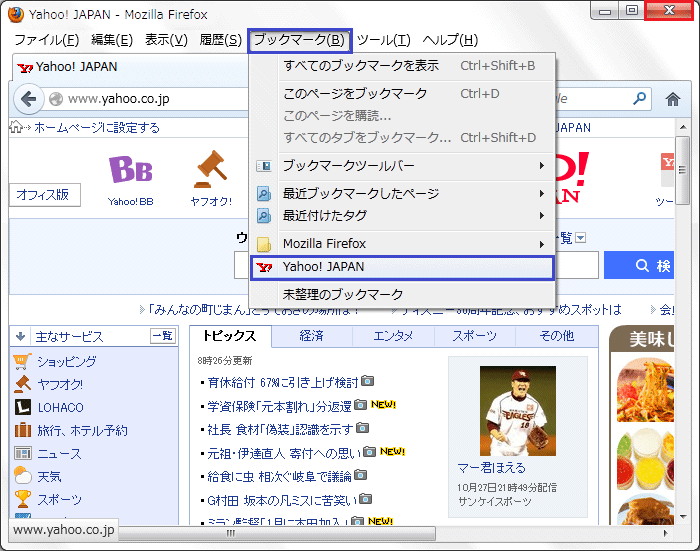Image resolution: width=700 pixels, height=551 pixels.
Task: Click the search magnifier icon in search bar
Action: click(x=639, y=99)
